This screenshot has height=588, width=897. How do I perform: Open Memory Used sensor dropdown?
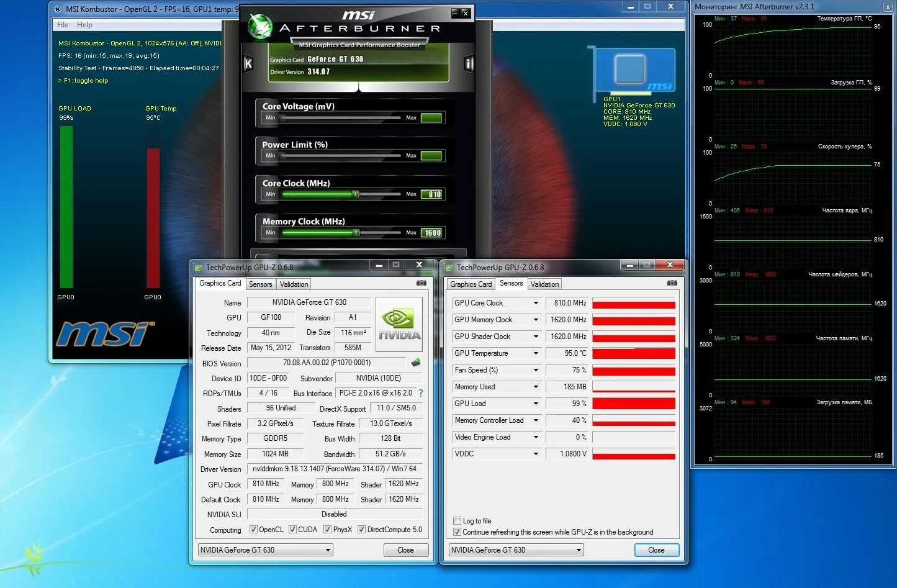point(536,387)
